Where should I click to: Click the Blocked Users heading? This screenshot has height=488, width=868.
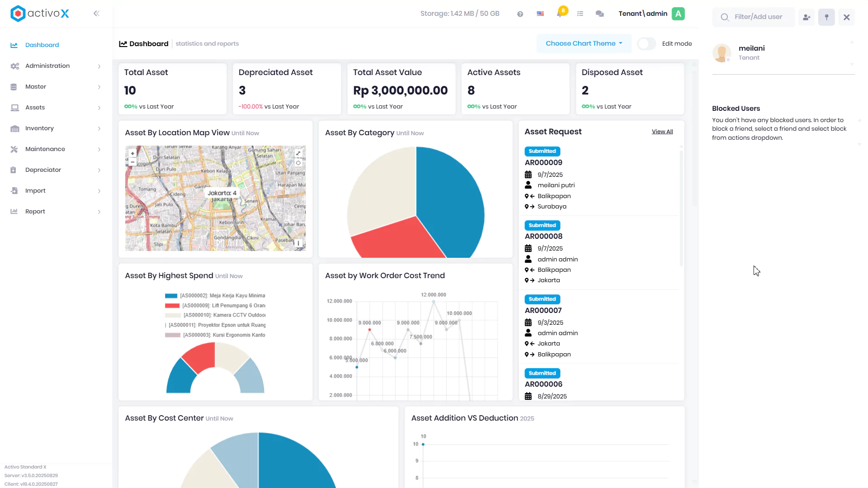(736, 109)
